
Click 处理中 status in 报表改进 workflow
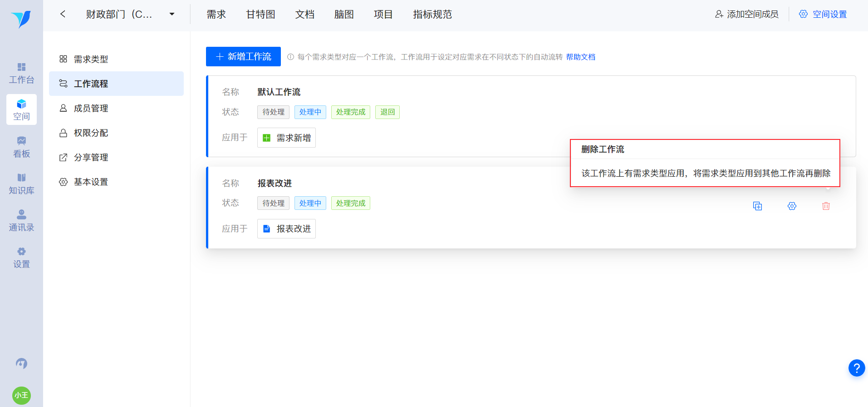click(x=310, y=203)
